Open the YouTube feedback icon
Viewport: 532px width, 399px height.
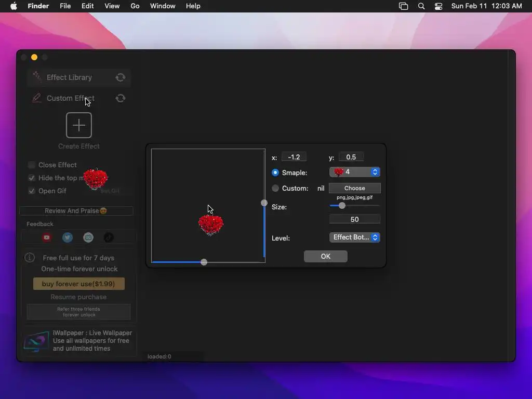coord(47,237)
